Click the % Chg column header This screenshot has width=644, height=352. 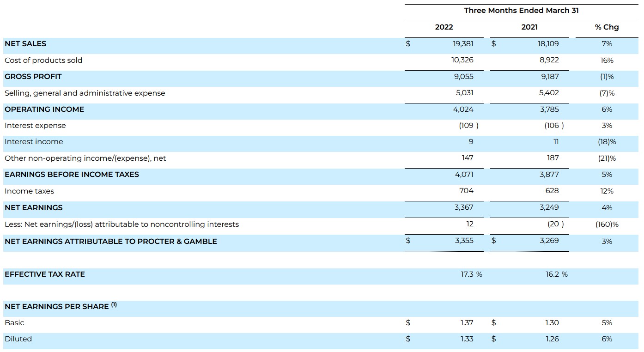tap(607, 27)
